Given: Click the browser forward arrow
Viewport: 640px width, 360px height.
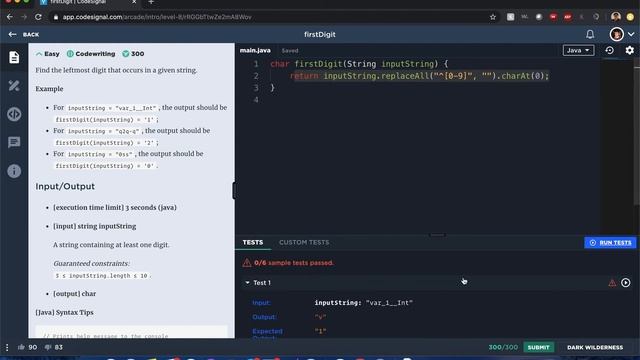Looking at the screenshot, I should pyautogui.click(x=24, y=17).
